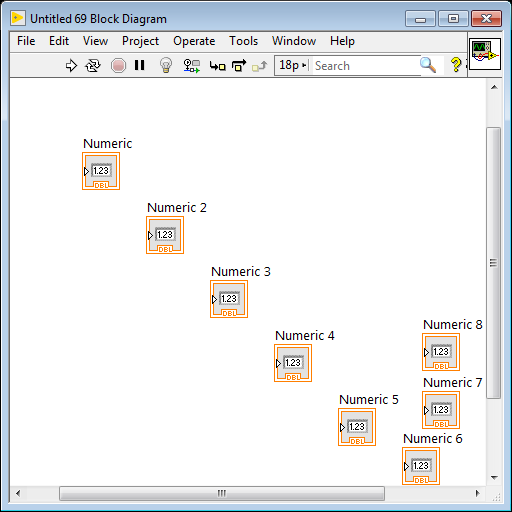Screen dimensions: 512x512
Task: Select the Numeric 4 terminal
Action: (x=293, y=363)
